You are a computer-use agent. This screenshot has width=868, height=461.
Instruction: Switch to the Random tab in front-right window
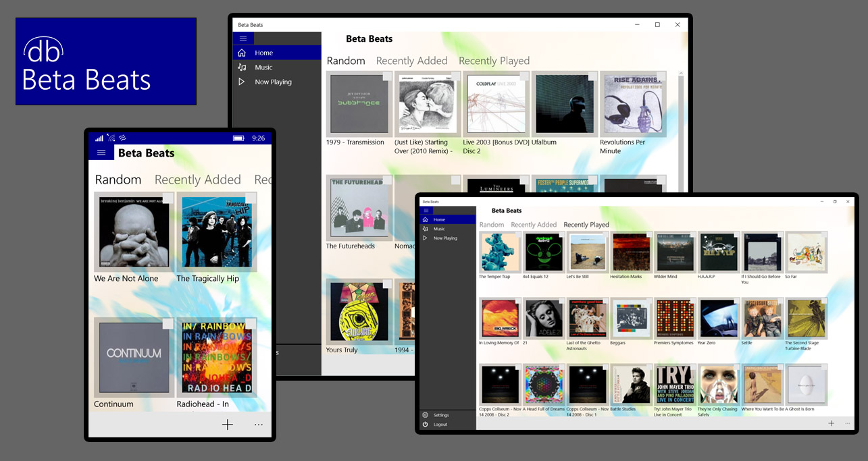[492, 225]
